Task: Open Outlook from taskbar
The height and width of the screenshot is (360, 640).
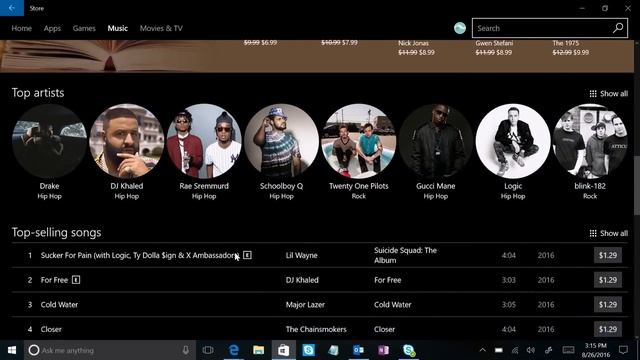Action: coord(358,350)
